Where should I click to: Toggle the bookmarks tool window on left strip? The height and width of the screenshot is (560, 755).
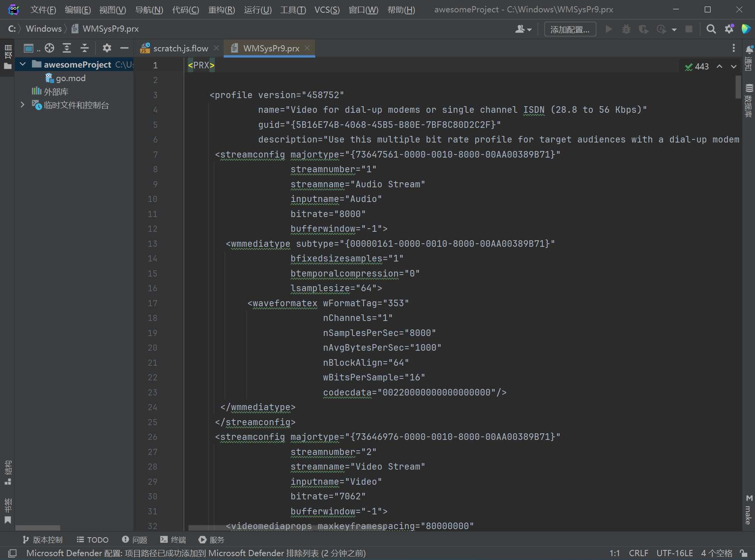coord(8,510)
